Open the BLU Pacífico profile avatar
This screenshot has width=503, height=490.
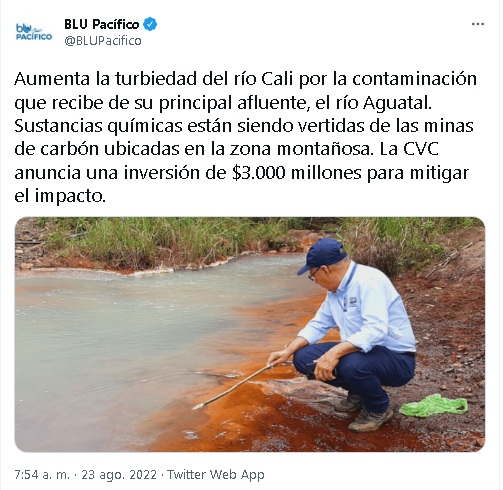(34, 32)
